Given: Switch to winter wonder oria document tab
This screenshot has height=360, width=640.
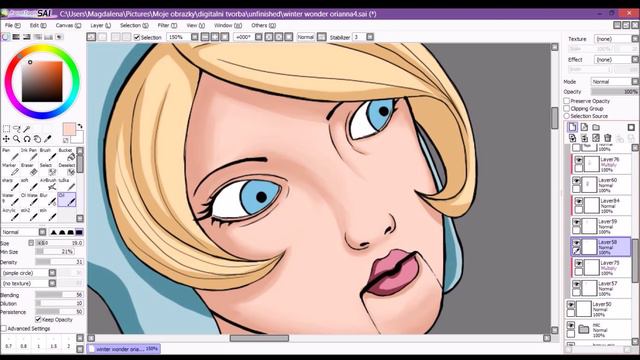Looking at the screenshot, I should [x=124, y=349].
